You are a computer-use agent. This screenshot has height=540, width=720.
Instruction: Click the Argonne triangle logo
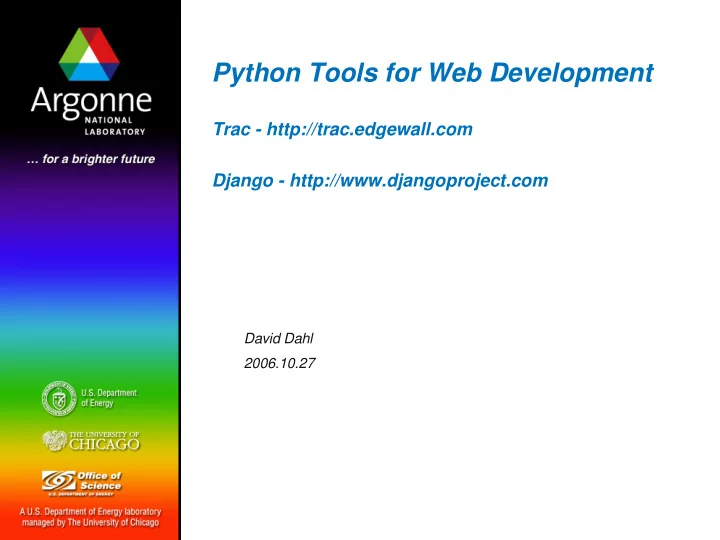90,54
